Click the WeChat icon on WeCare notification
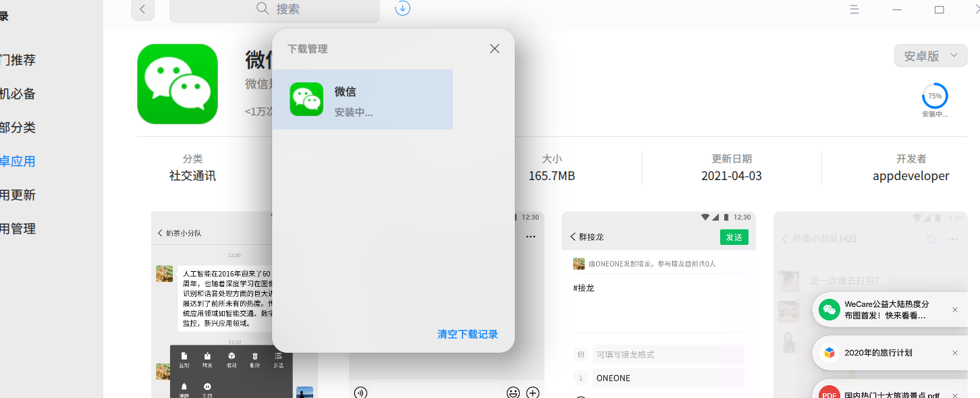 click(829, 310)
